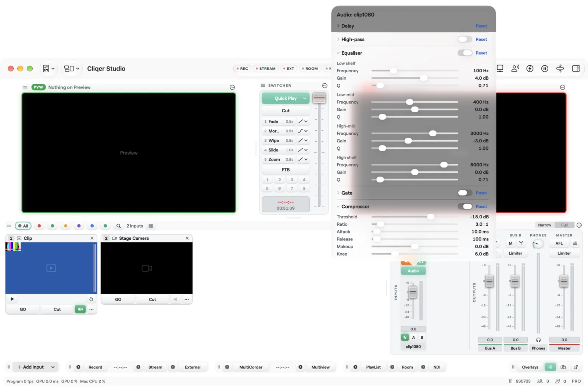Toggle Master routing M on clip1080
Image resolution: width=588 pixels, height=388 pixels.
405,337
